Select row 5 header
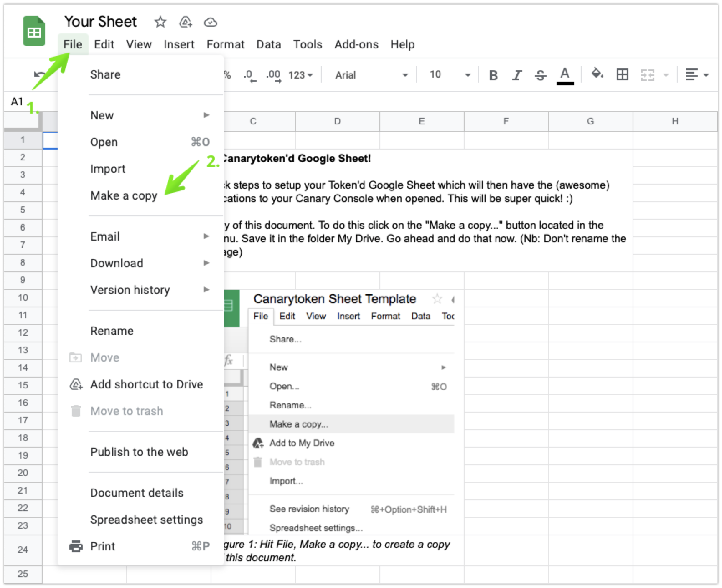Image resolution: width=722 pixels, height=588 pixels. click(x=23, y=210)
